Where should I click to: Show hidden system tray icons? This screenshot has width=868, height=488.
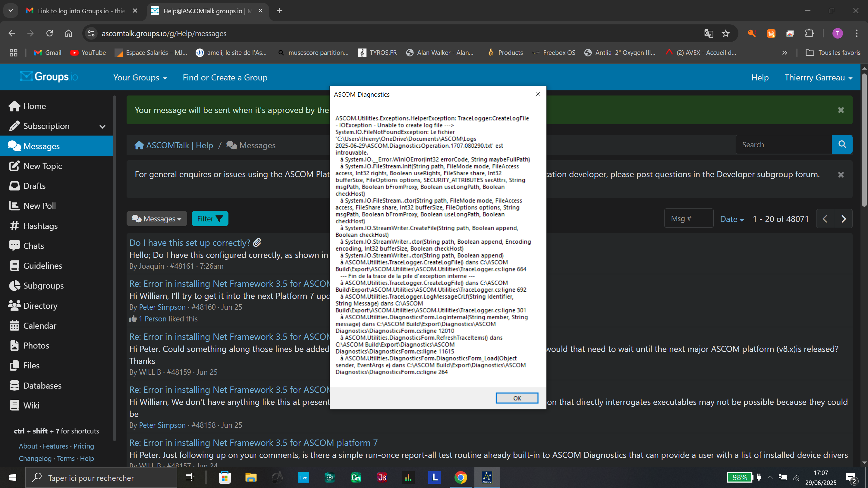770,477
